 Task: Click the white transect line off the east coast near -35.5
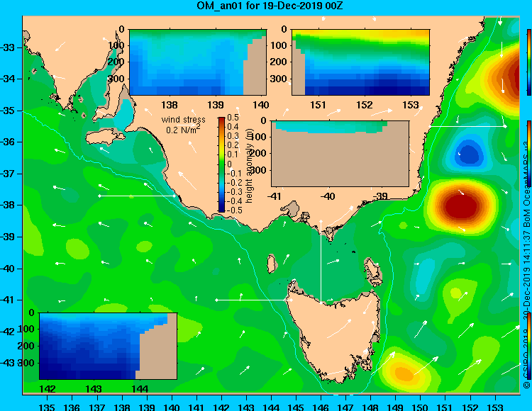(x=467, y=126)
